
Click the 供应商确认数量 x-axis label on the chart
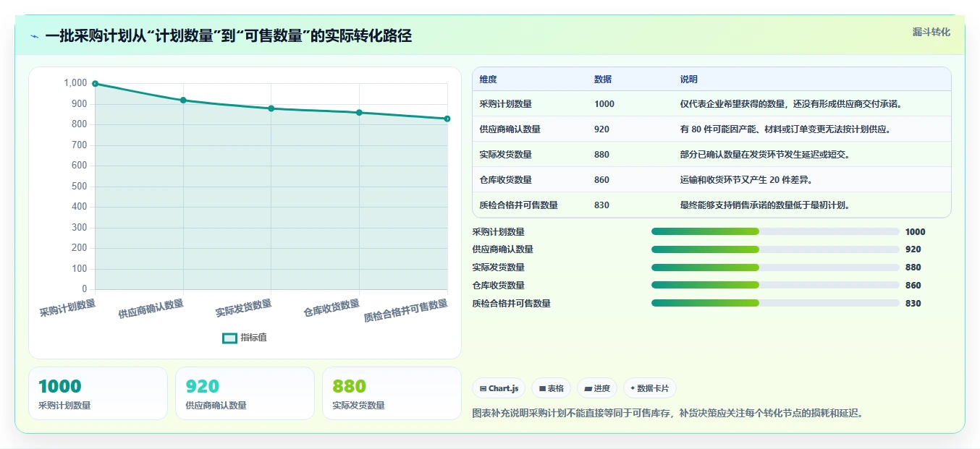pos(151,309)
